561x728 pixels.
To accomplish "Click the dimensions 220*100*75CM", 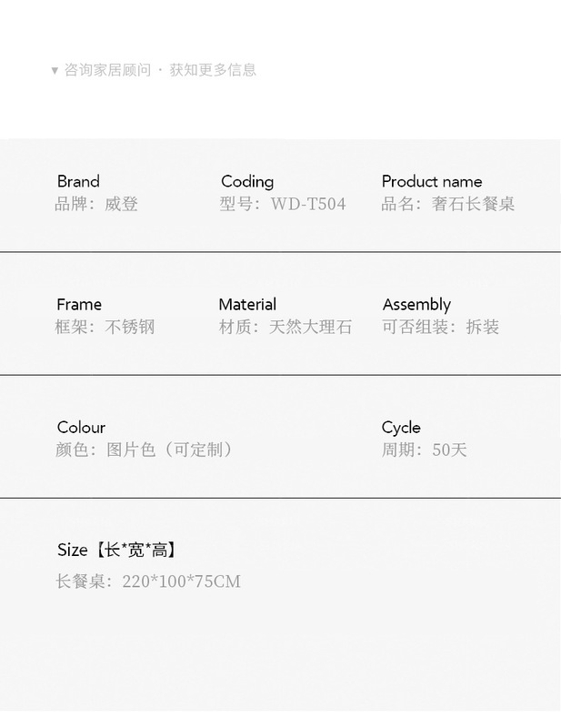I will pyautogui.click(x=181, y=581).
